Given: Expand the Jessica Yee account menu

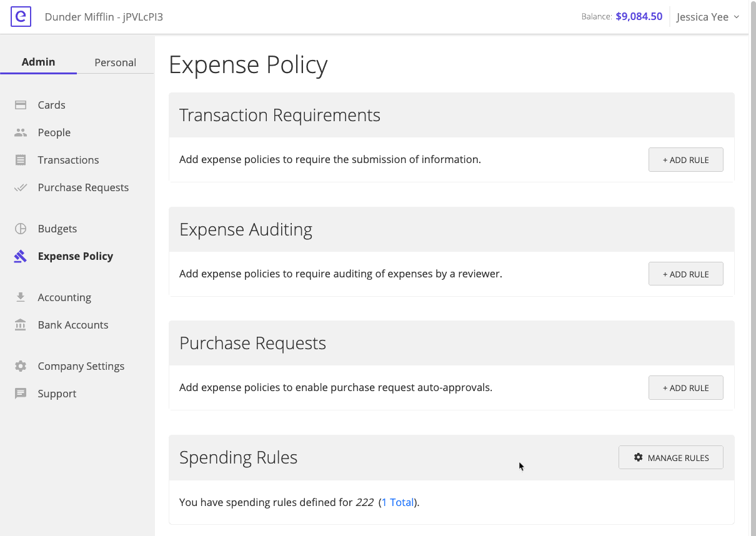Looking at the screenshot, I should [x=708, y=17].
